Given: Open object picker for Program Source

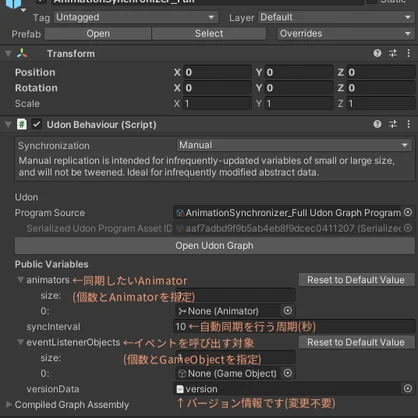Looking at the screenshot, I should click(408, 212).
